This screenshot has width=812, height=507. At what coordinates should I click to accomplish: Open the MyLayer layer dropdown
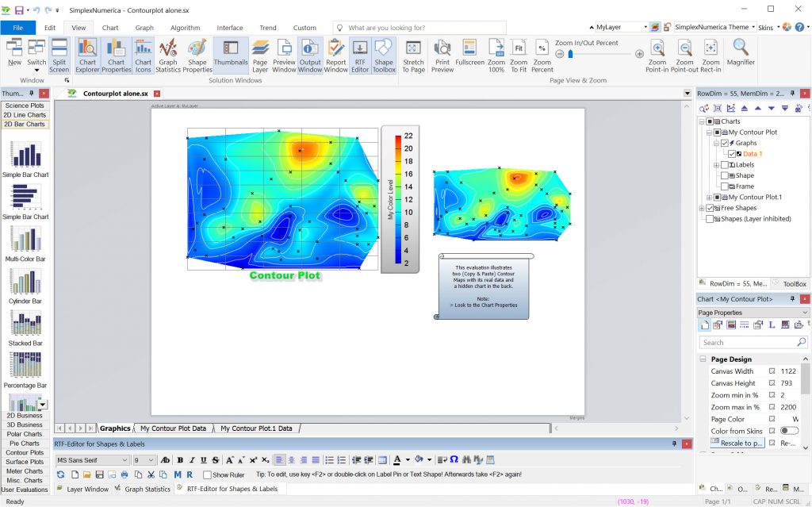(645, 27)
